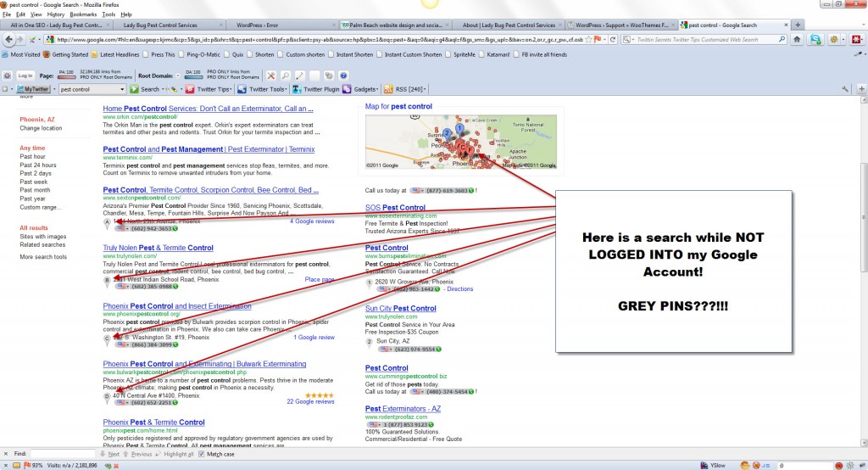This screenshot has width=868, height=470.
Task: Toggle the Match case checkbox
Action: click(202, 454)
